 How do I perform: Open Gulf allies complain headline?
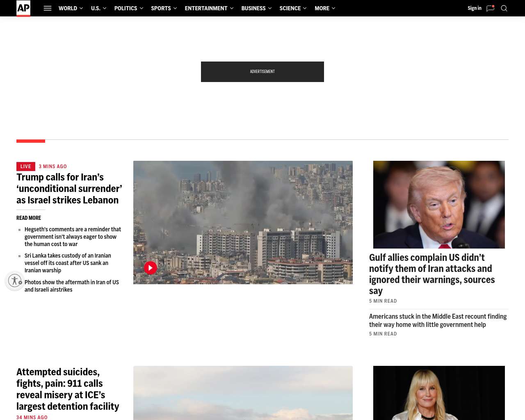tap(432, 274)
